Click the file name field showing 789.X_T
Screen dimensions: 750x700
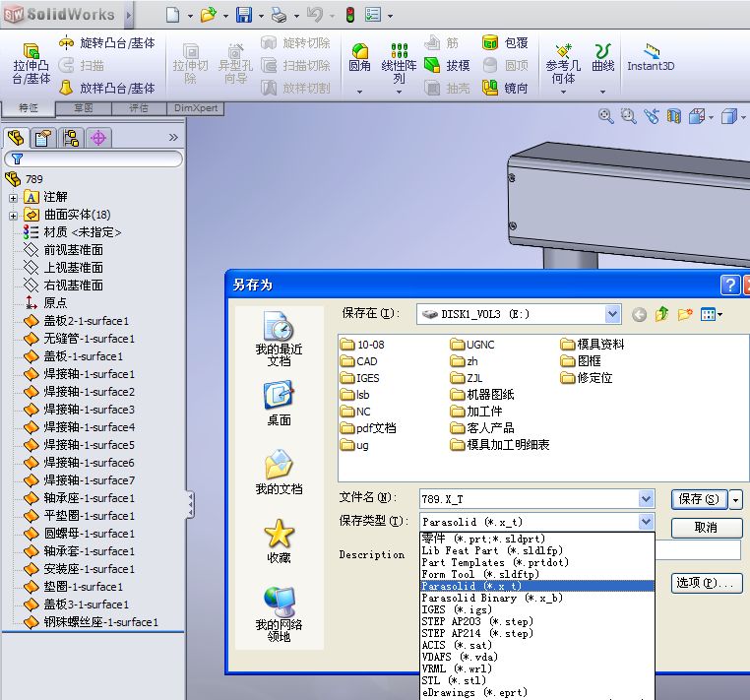coord(529,499)
